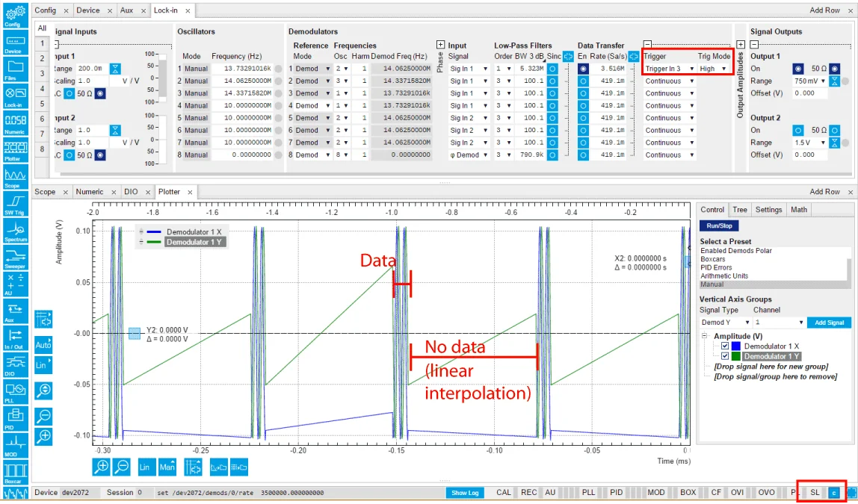This screenshot has height=504, width=858.
Task: Toggle Demodulator 1 Y checkbox
Action: pyautogui.click(x=724, y=356)
